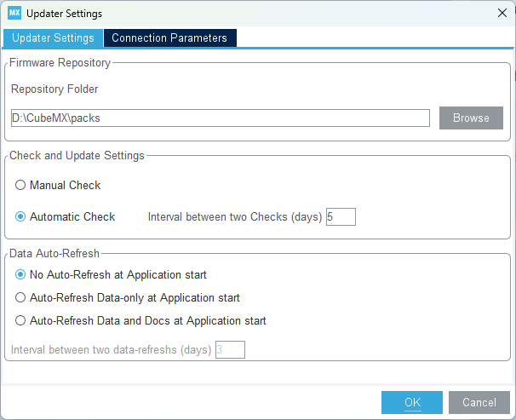Click the Repository Folder path field
The width and height of the screenshot is (516, 420).
[x=220, y=118]
